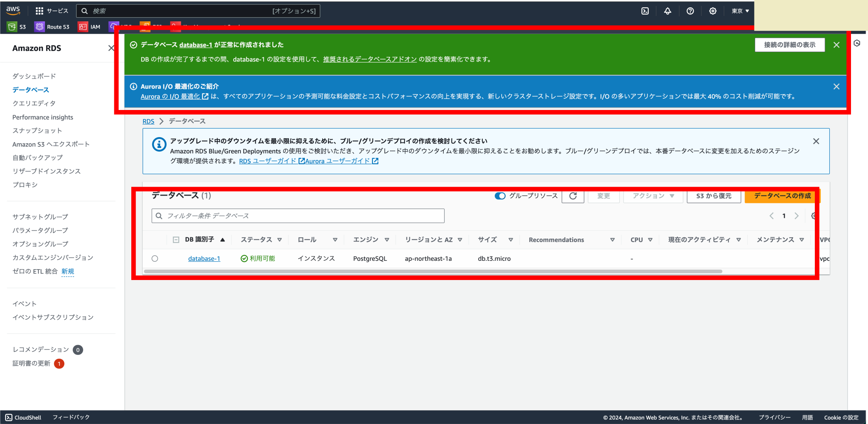Open the services grid menu
868x424 pixels.
39,10
